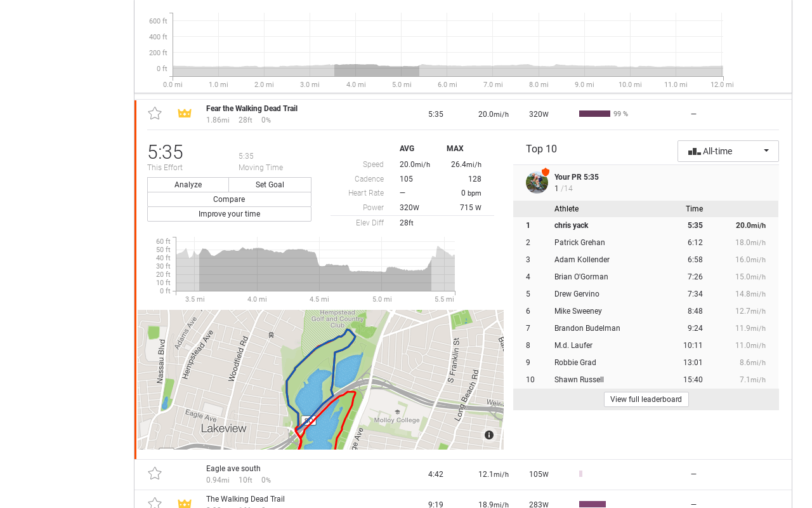The width and height of the screenshot is (812, 508).
Task: Star the Eagle ave south segment
Action: click(155, 474)
